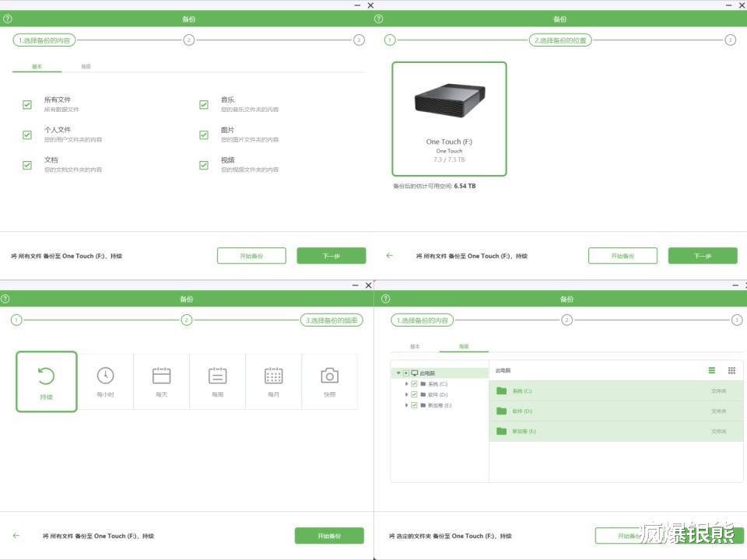Viewport: 747px width, 560px height.
Task: Expand the 软件 (D:) tree node arrow
Action: tap(406, 394)
